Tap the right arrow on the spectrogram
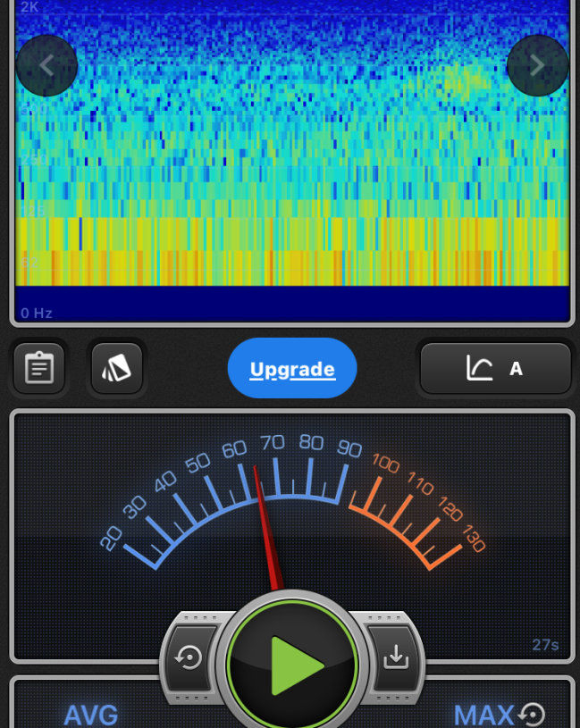This screenshot has width=580, height=728. (x=537, y=65)
